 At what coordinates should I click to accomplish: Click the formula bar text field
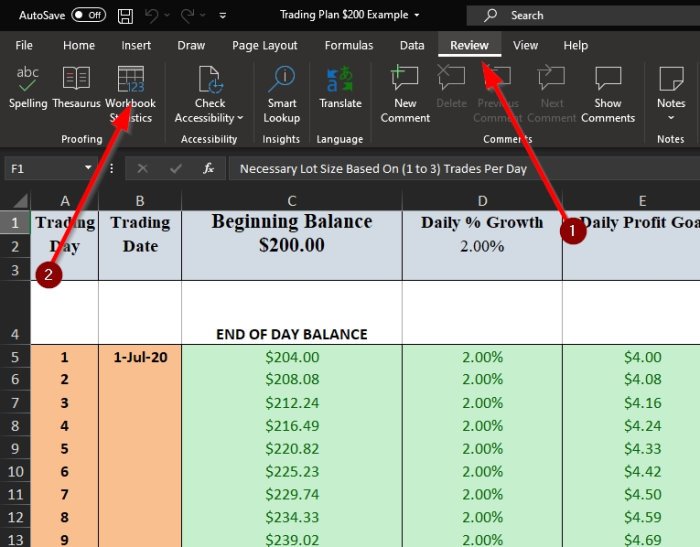click(464, 169)
